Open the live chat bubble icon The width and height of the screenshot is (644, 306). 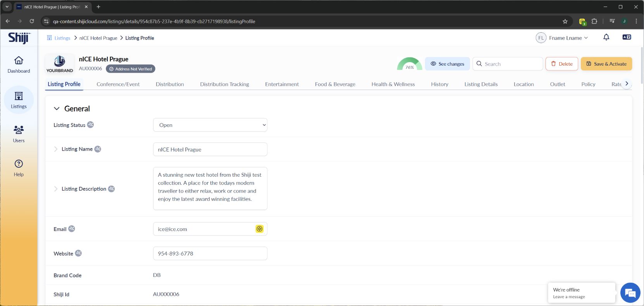(630, 293)
